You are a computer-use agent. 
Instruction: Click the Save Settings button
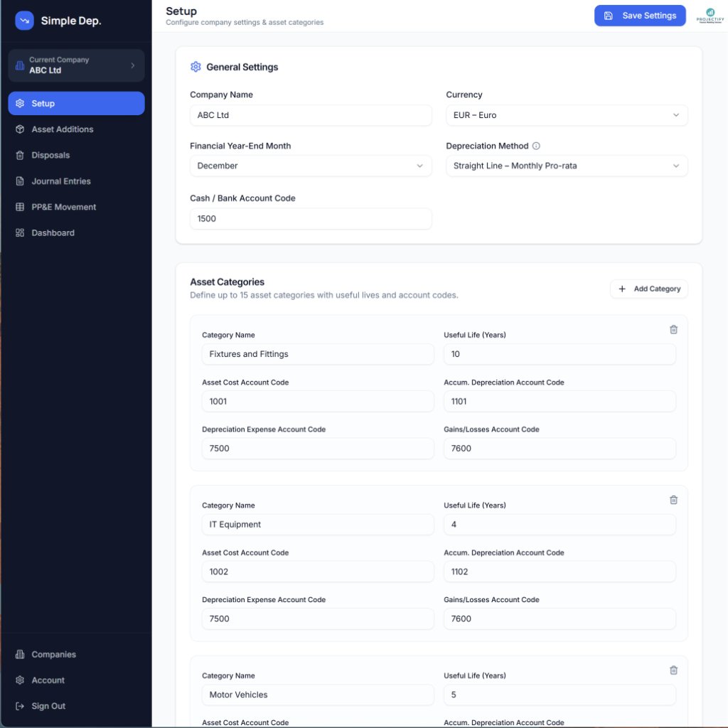[640, 16]
